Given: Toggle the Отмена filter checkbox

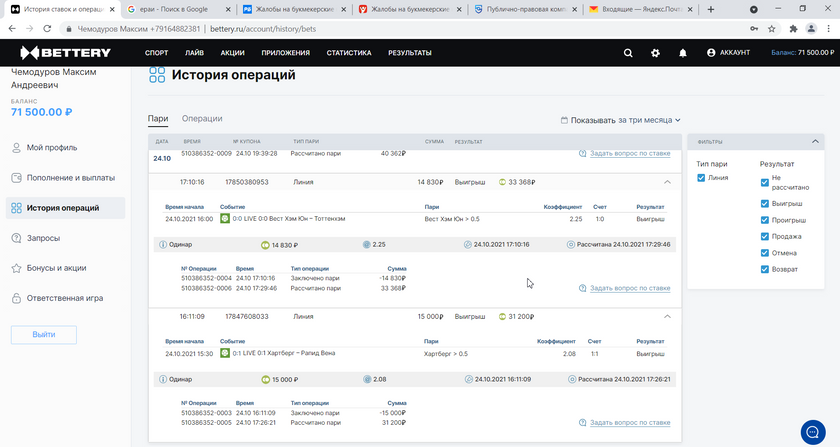Looking at the screenshot, I should tap(764, 253).
